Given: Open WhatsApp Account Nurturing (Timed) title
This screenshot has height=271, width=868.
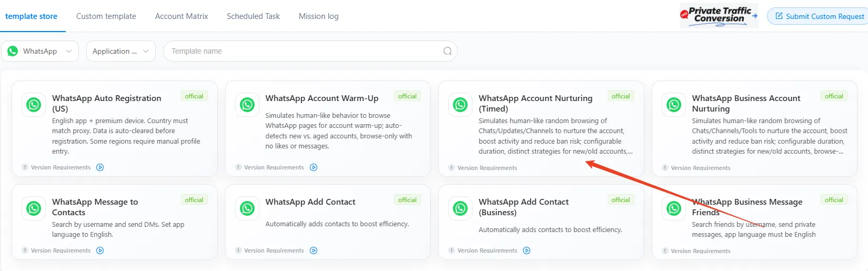Looking at the screenshot, I should coord(536,103).
